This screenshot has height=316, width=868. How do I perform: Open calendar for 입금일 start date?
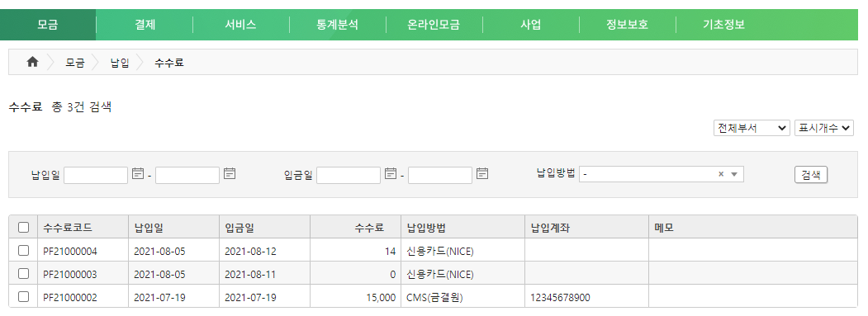391,174
